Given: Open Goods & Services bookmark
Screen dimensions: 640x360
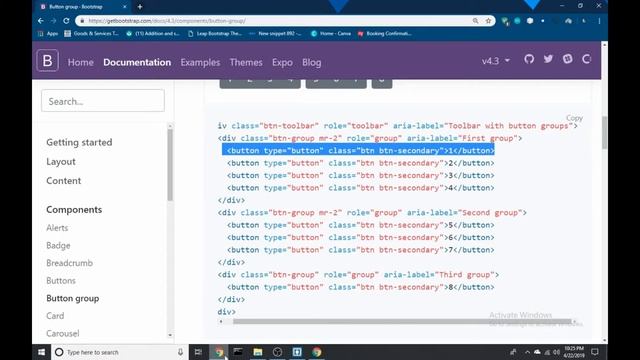Looking at the screenshot, I should point(91,33).
